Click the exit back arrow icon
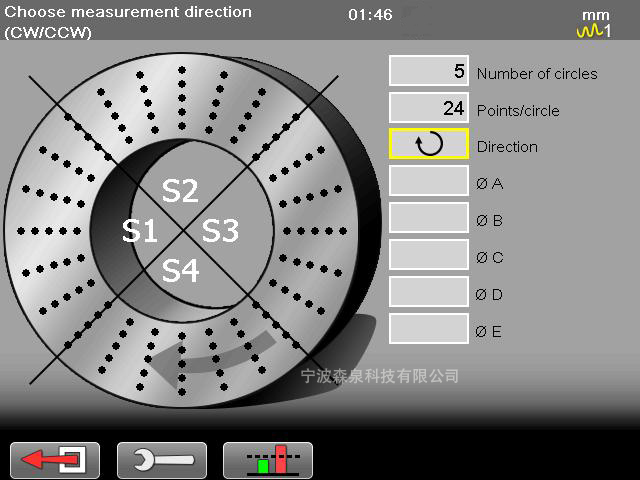Screen dimensions: 640x480 tap(55, 460)
